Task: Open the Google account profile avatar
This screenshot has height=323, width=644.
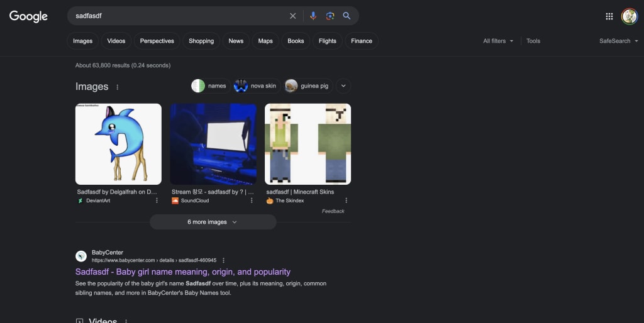Action: click(x=629, y=16)
